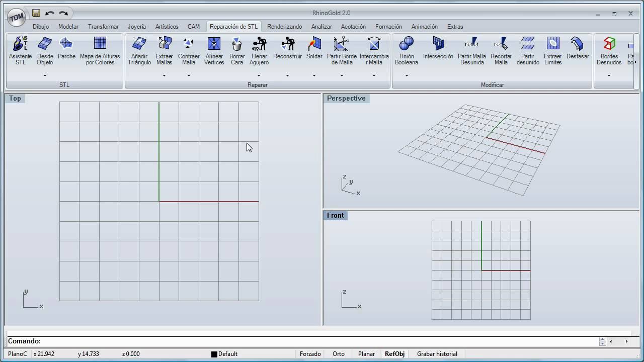
Task: Expand the Reconstruir dropdown arrow
Action: pos(287,75)
